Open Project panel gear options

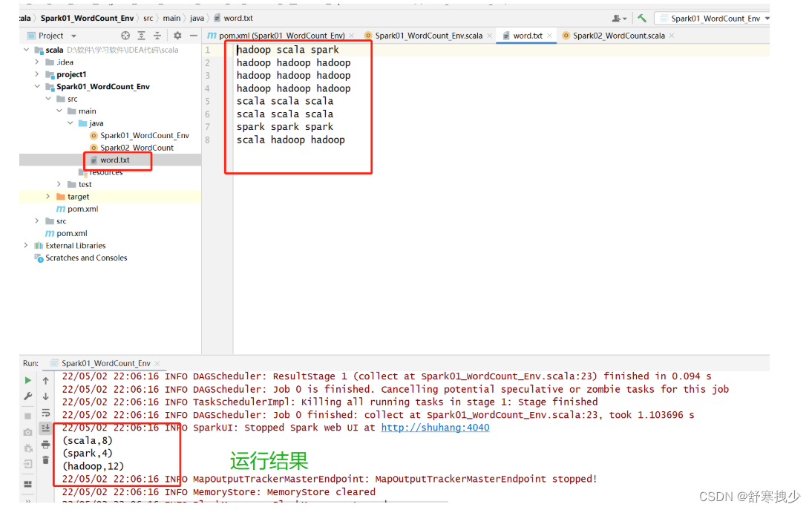(x=177, y=35)
